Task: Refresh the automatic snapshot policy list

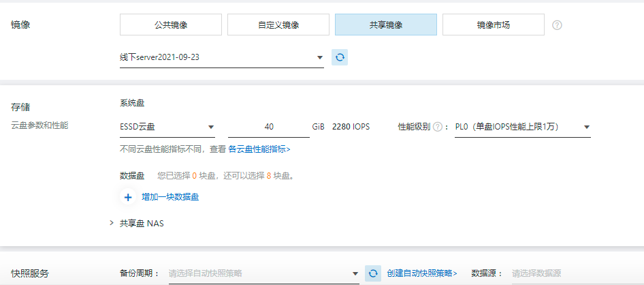Action: [372, 273]
